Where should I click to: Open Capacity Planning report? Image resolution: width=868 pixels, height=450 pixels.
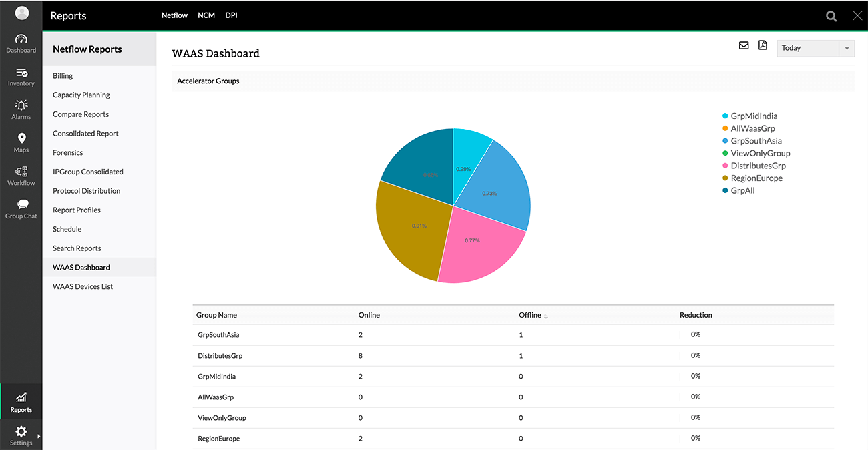pyautogui.click(x=81, y=95)
